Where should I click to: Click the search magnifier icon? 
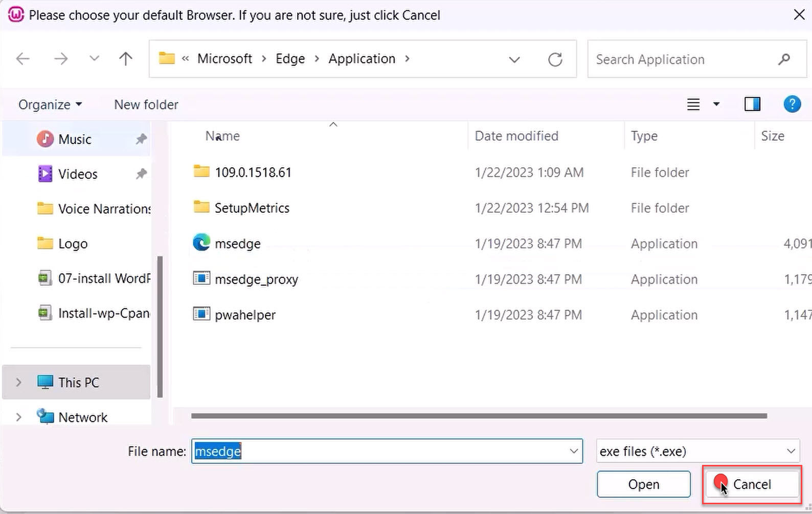pyautogui.click(x=784, y=59)
